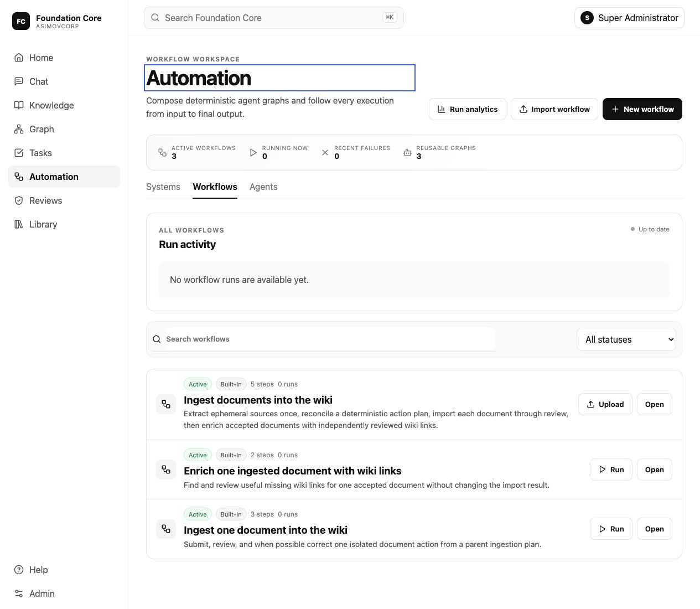Click '2 steps' on the Enrich row
This screenshot has width=700, height=609.
[x=262, y=455]
